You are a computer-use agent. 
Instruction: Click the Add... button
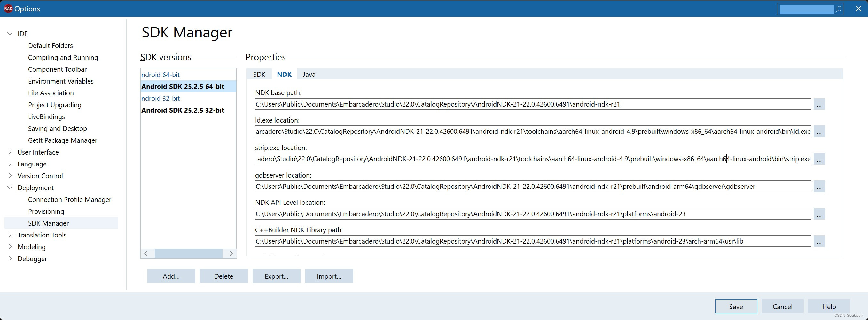click(x=171, y=276)
